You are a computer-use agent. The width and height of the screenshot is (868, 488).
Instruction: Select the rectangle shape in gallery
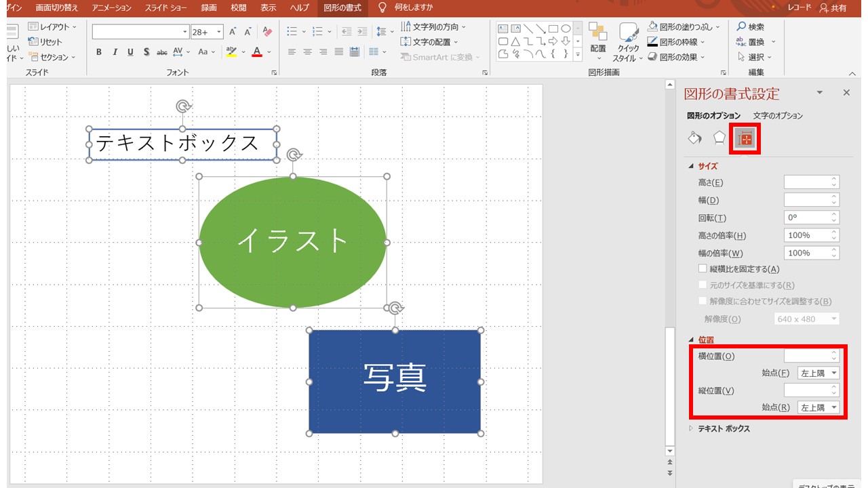553,28
